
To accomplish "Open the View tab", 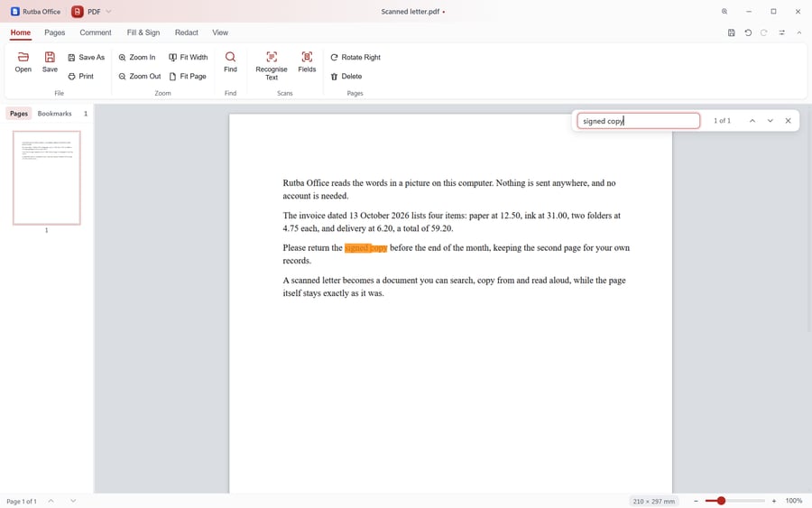I will pos(220,32).
